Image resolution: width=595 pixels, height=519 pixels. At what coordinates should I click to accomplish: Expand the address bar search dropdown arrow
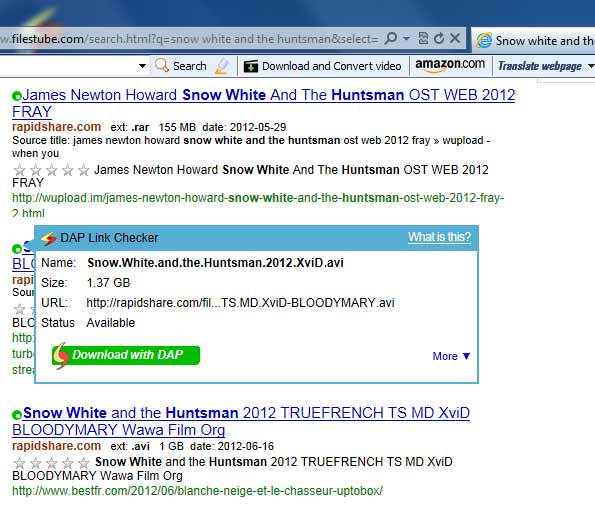pos(406,38)
